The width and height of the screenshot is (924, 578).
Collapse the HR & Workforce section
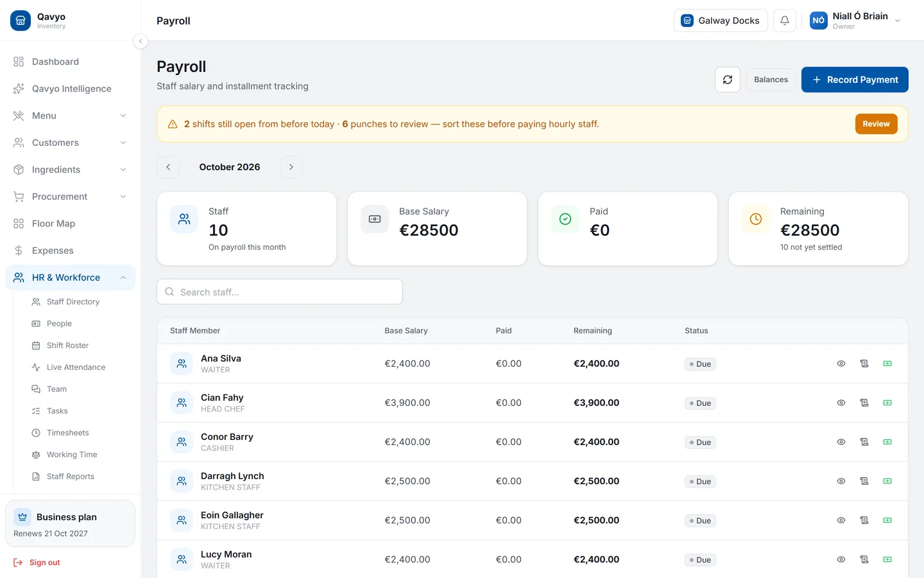(x=70, y=277)
